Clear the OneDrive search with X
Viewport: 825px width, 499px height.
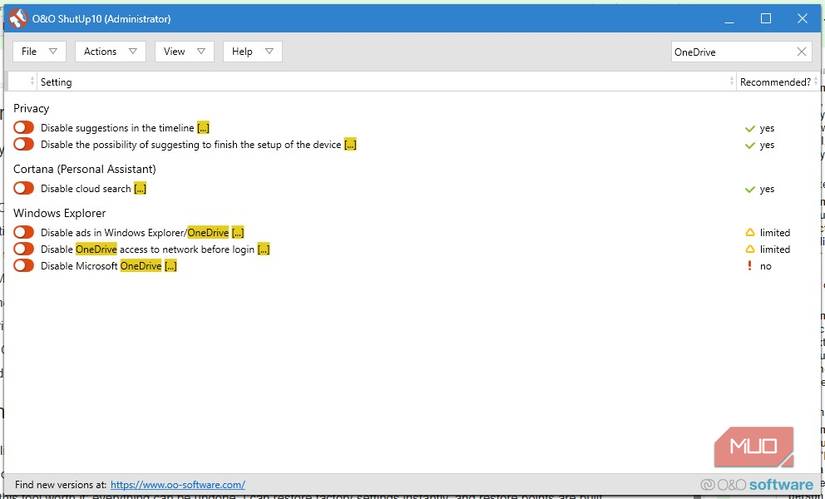801,52
